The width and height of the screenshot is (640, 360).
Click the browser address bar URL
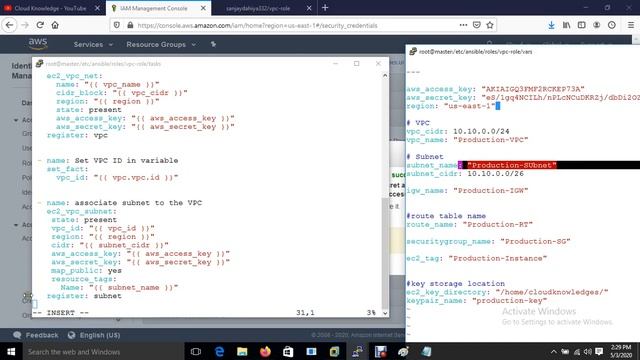(x=257, y=25)
